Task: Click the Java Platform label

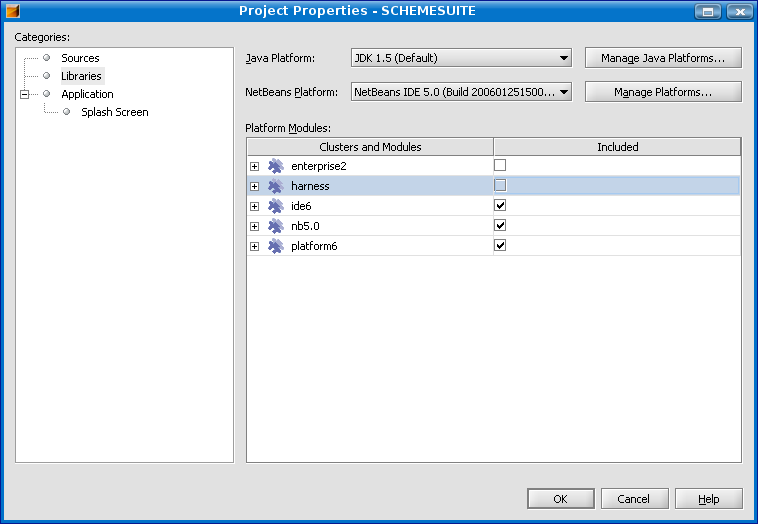Action: coord(280,58)
